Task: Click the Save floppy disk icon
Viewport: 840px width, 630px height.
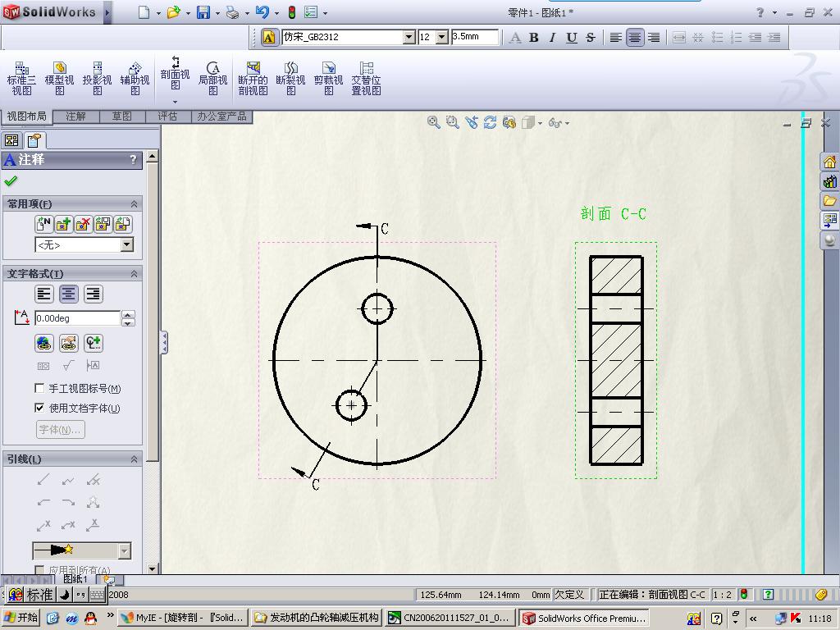Action: (203, 12)
